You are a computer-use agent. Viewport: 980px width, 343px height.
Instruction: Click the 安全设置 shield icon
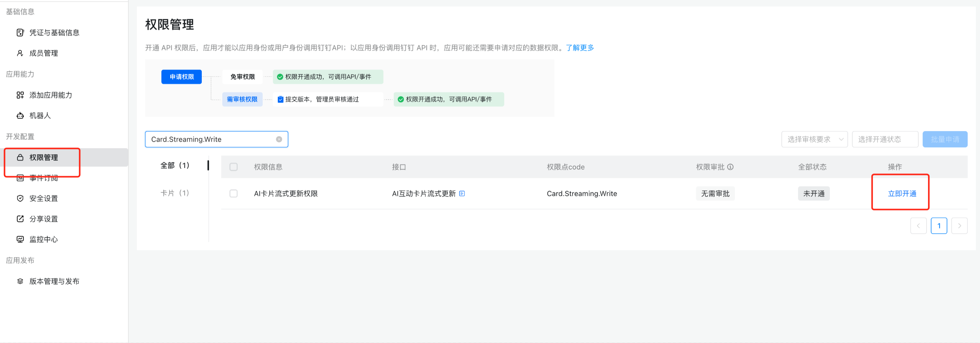point(20,198)
